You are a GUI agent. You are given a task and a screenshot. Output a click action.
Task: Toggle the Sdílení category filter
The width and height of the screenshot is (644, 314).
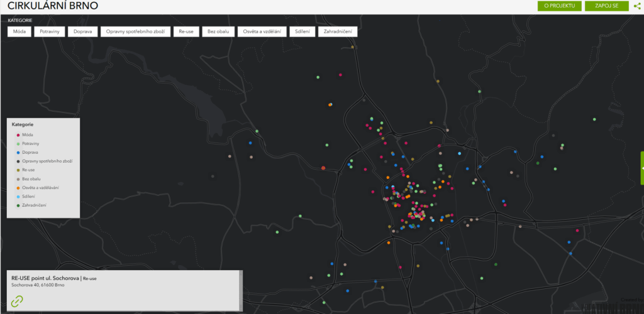[302, 31]
